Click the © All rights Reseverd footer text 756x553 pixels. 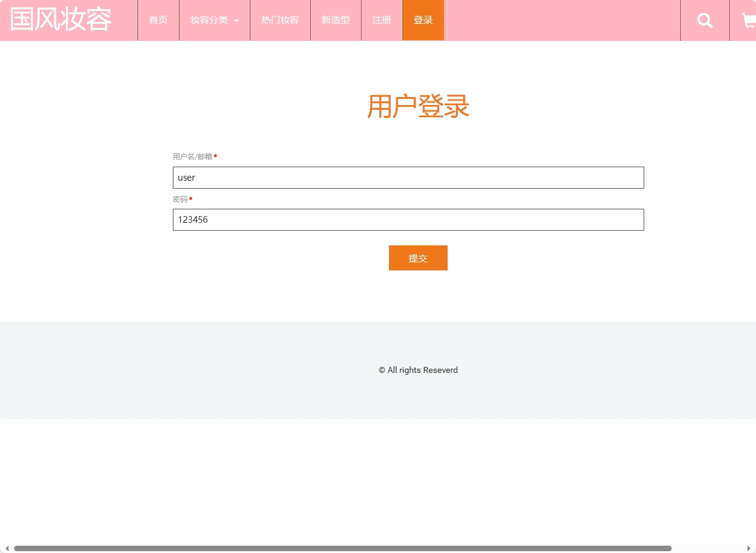pyautogui.click(x=418, y=370)
